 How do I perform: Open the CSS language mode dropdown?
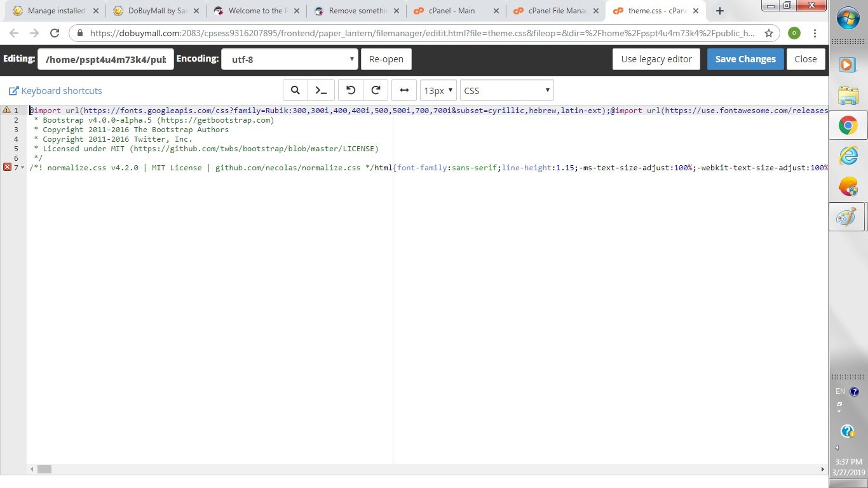point(507,90)
